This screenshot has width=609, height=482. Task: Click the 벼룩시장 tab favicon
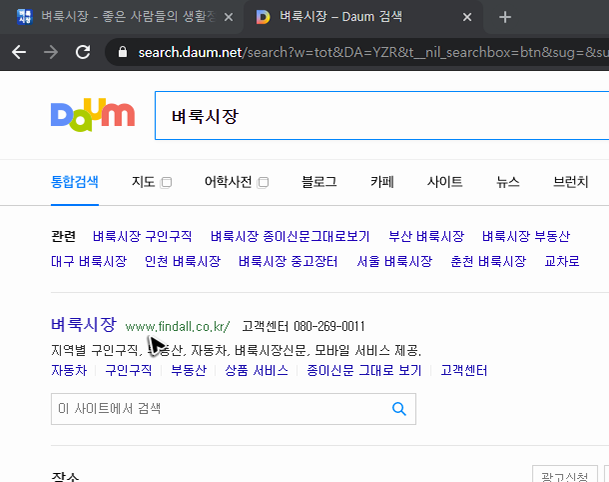[x=24, y=17]
